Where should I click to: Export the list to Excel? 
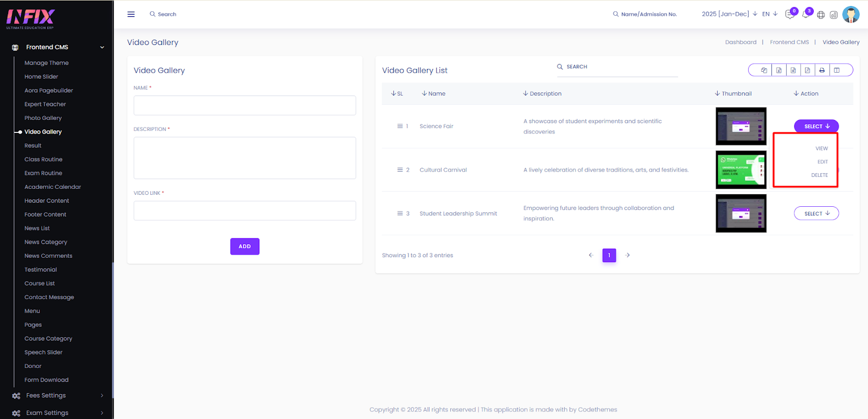pos(778,70)
